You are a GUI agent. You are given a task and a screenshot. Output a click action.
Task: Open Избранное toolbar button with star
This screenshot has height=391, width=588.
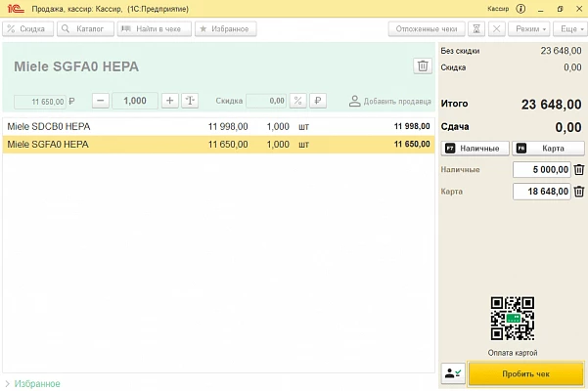click(226, 29)
